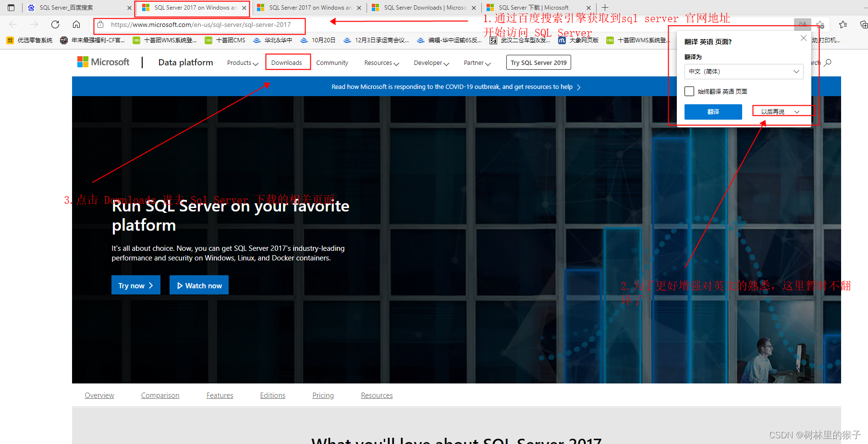This screenshot has width=868, height=444.
Task: Open 华北&华中 bookmark
Action: (x=273, y=40)
